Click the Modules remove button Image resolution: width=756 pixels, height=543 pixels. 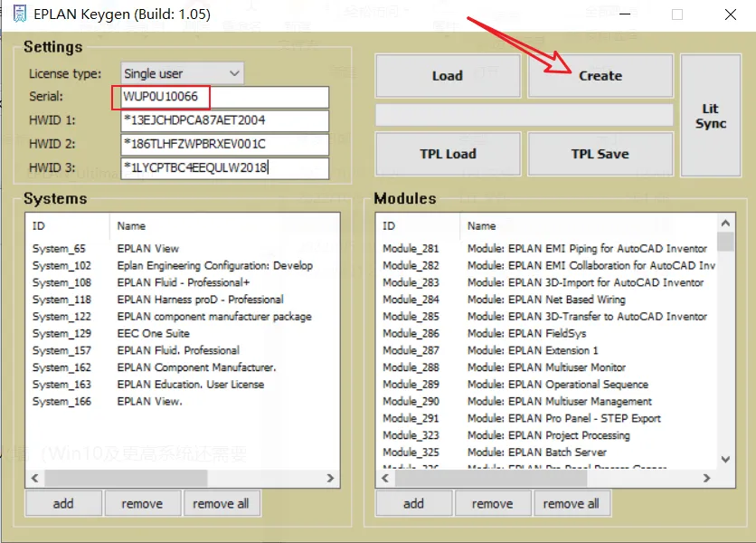click(493, 503)
